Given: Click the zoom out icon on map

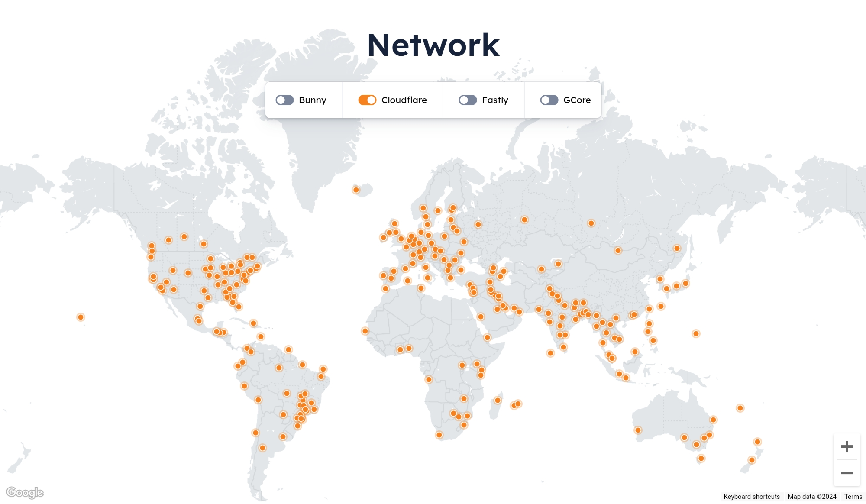Looking at the screenshot, I should pyautogui.click(x=847, y=473).
